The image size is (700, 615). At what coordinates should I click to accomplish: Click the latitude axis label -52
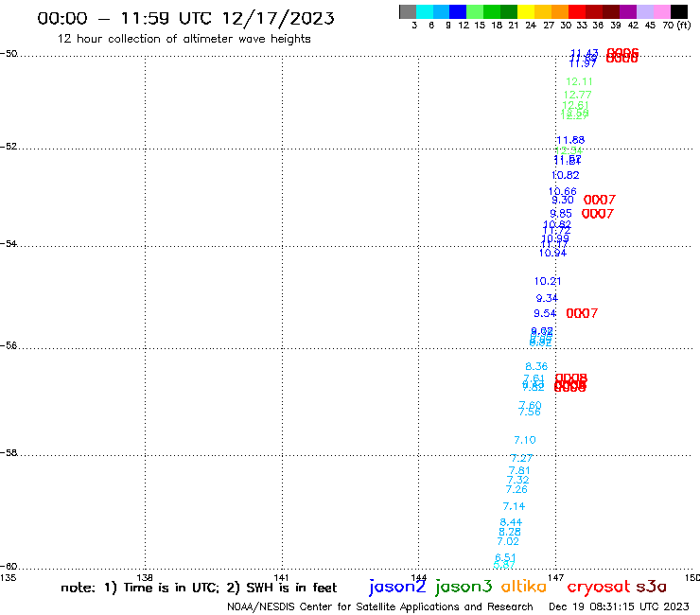(9, 147)
